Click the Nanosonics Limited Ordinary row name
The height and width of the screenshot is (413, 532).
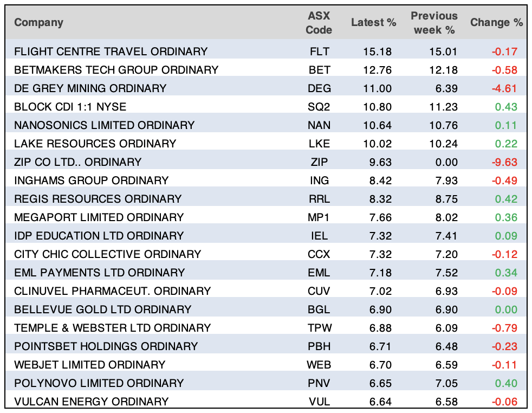104,125
